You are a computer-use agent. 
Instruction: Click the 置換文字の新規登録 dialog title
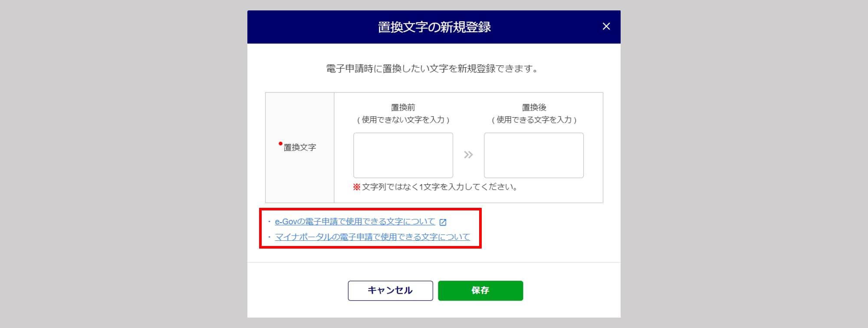point(434,27)
